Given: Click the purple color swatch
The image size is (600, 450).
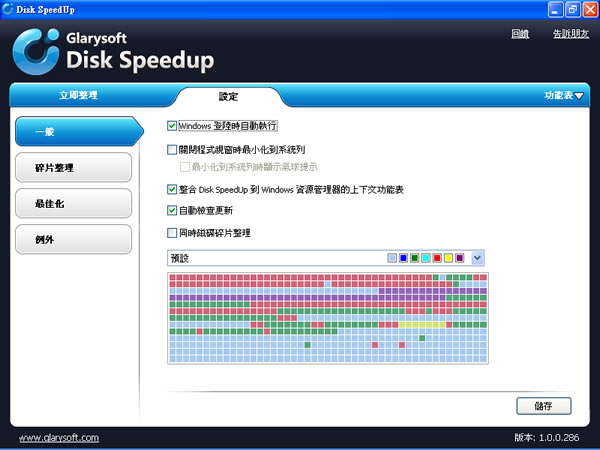Looking at the screenshot, I should point(460,258).
